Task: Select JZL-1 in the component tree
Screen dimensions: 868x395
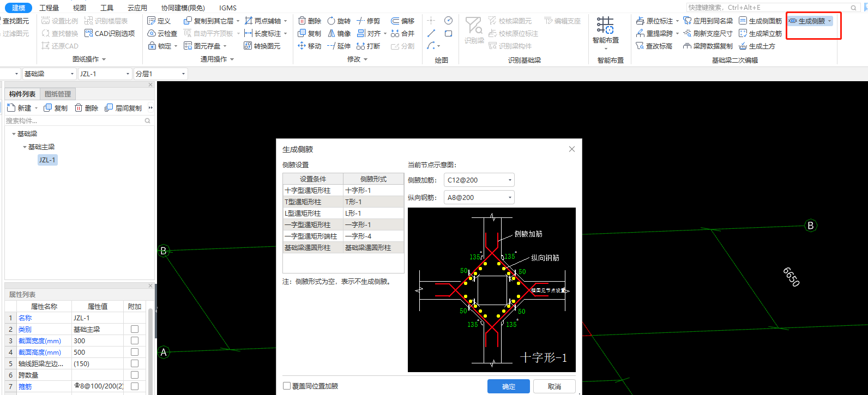Action: (47, 160)
